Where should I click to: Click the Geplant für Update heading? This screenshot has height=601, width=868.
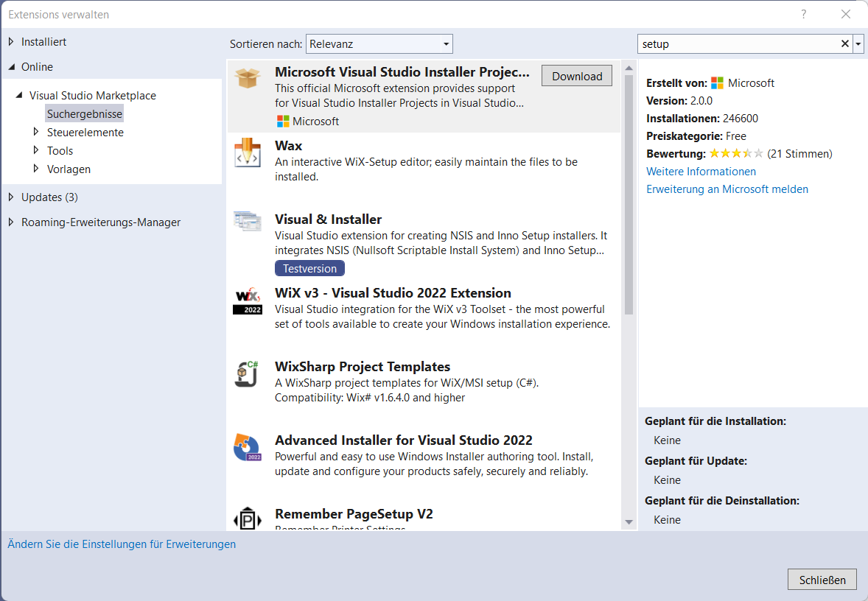point(696,461)
